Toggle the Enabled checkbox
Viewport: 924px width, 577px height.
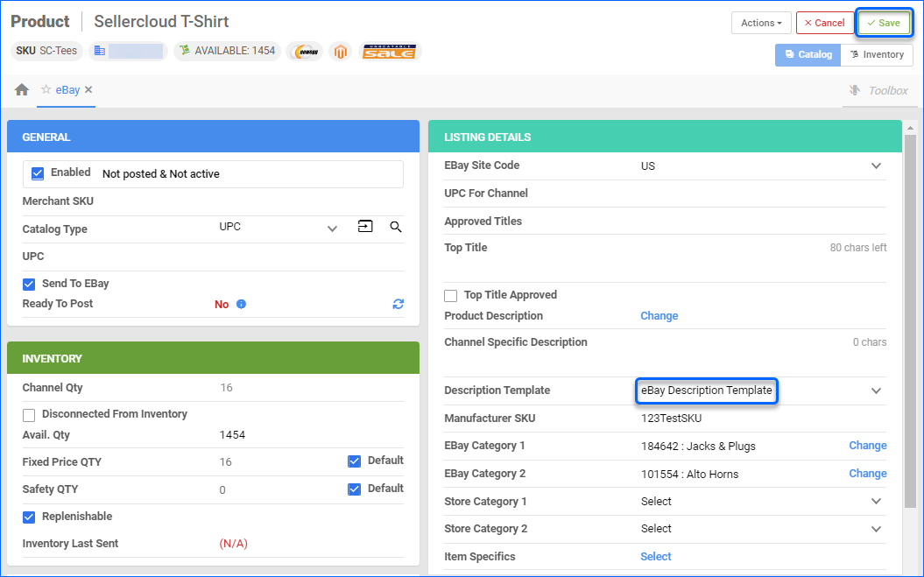pos(38,173)
